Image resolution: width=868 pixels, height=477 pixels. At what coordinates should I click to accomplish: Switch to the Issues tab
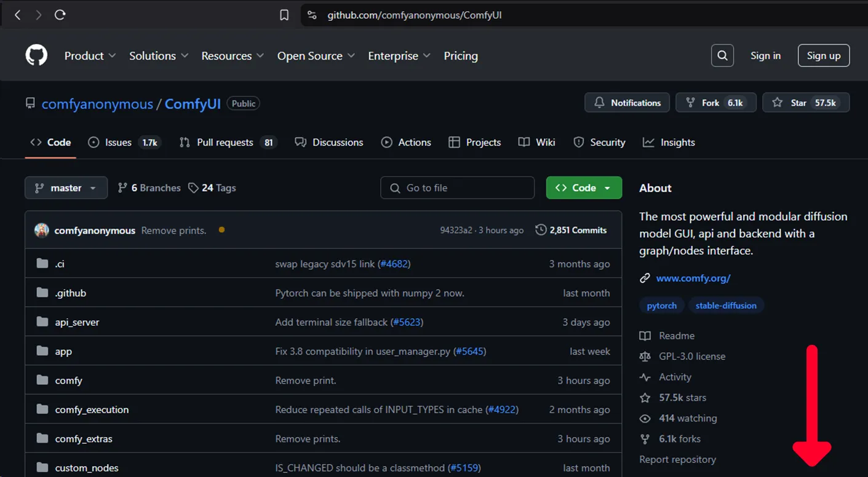tap(117, 142)
